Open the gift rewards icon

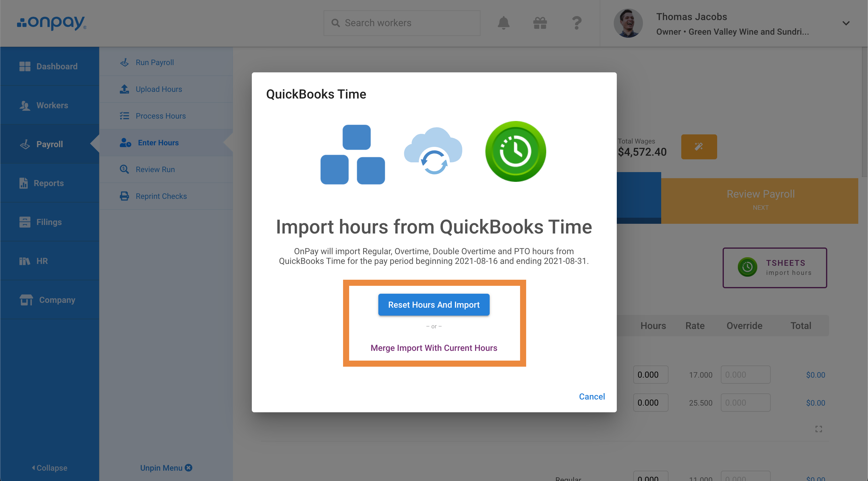[x=540, y=23]
